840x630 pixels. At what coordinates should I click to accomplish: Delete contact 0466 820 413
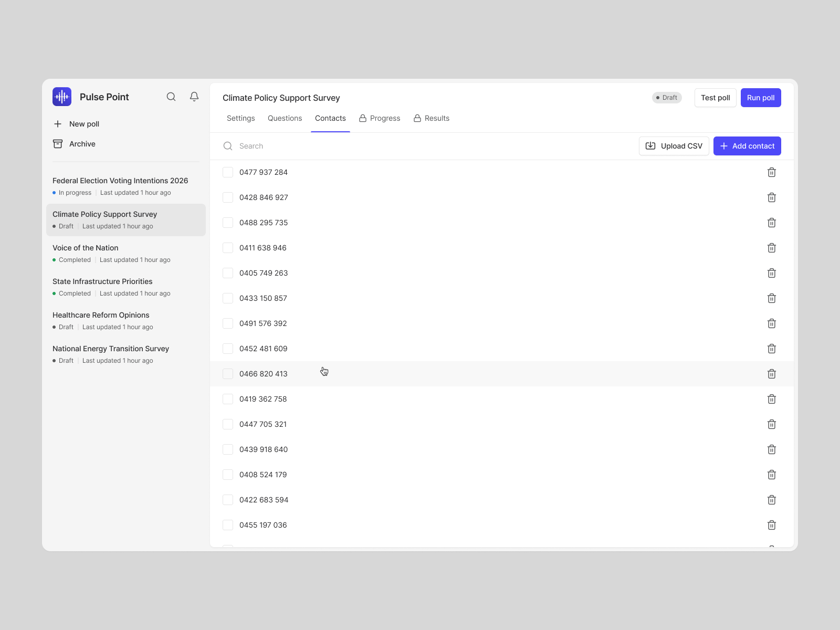[772, 374]
